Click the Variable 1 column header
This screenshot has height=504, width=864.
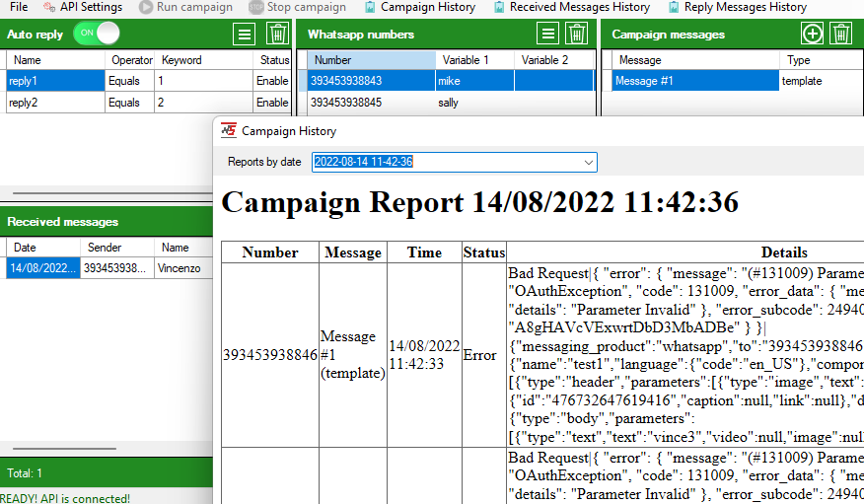[474, 60]
